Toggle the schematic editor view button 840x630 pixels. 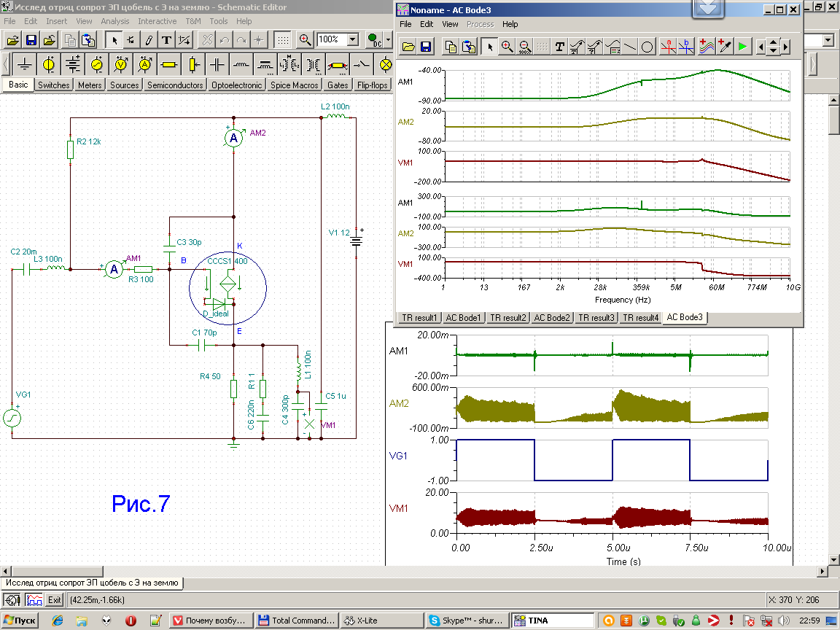click(x=12, y=600)
